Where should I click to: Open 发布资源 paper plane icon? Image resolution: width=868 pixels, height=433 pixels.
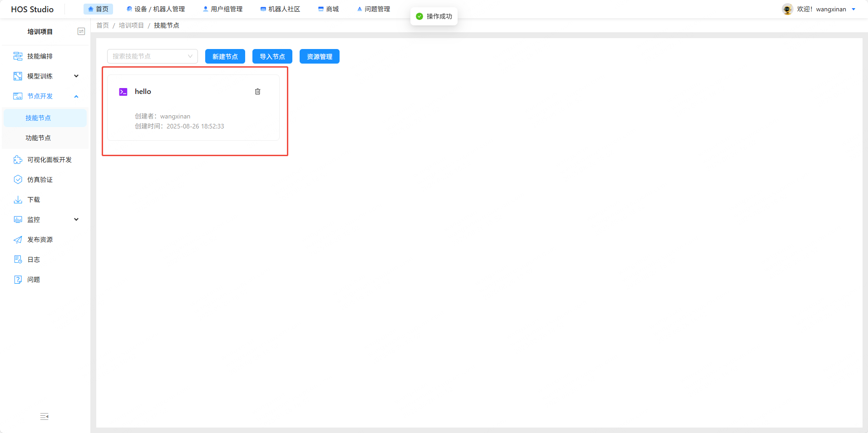point(18,240)
